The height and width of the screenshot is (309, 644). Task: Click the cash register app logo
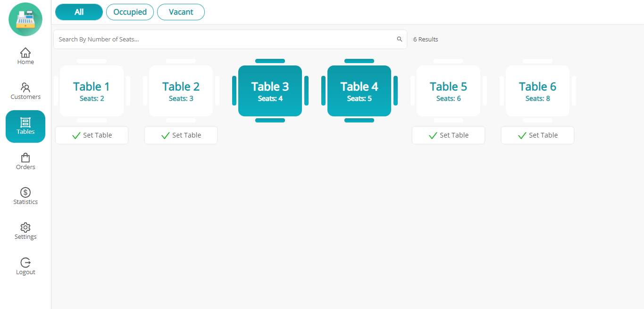tap(25, 19)
